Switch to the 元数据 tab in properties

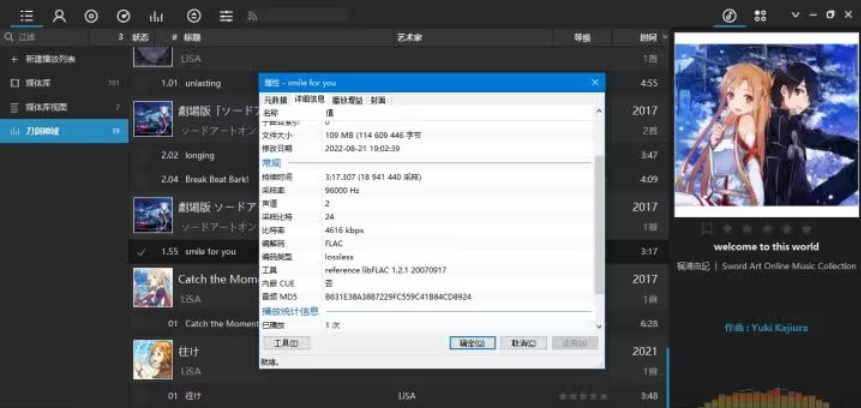tap(276, 100)
